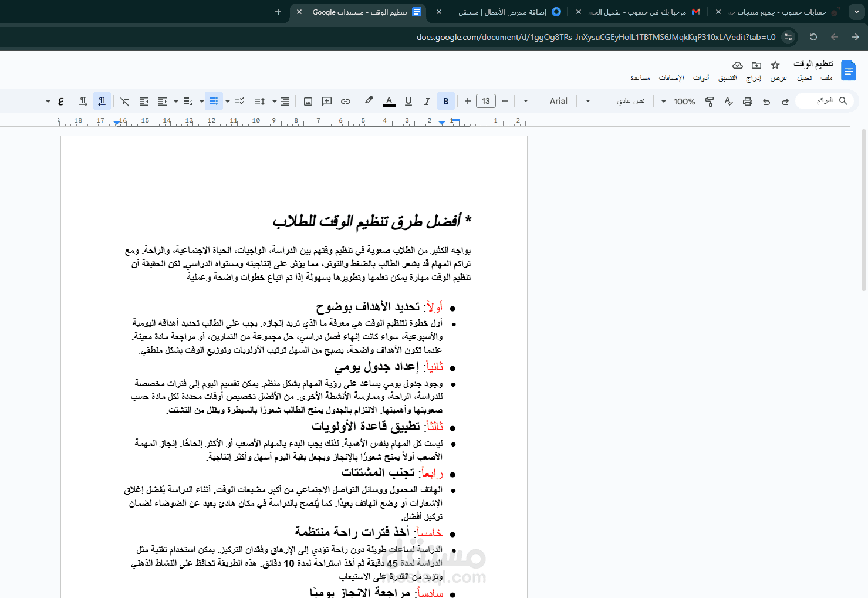Click the increase indent icon
This screenshot has width=868, height=598.
[144, 102]
